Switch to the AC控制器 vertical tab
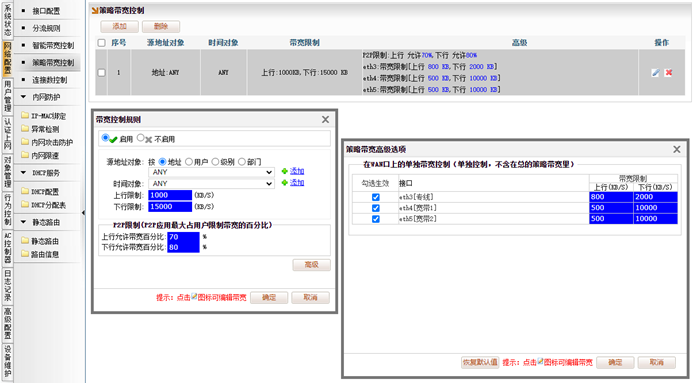This screenshot has width=693, height=383. pos(8,247)
